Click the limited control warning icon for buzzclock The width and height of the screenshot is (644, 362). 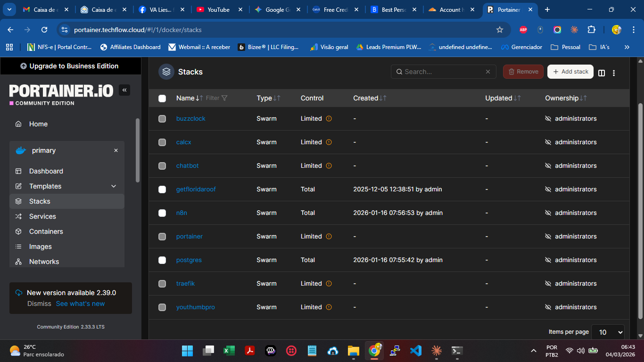click(329, 119)
